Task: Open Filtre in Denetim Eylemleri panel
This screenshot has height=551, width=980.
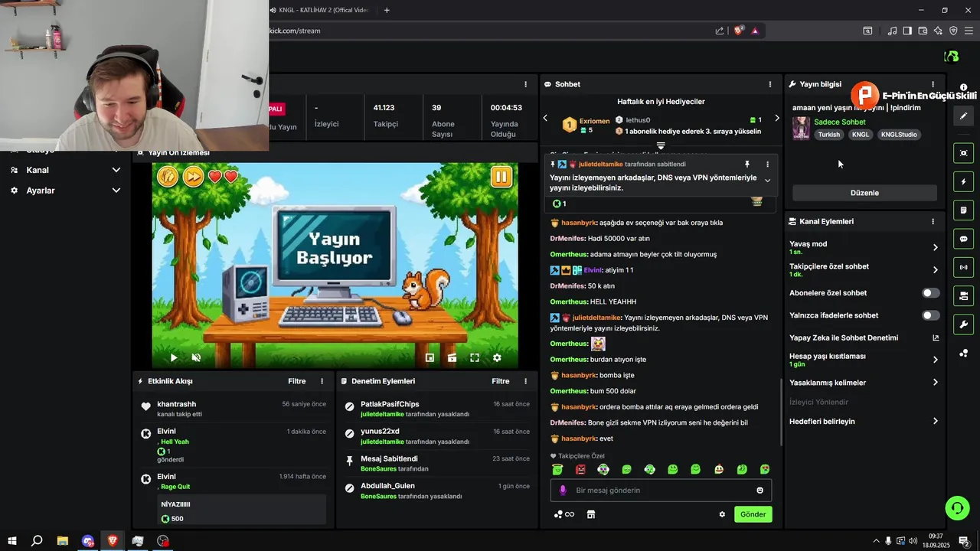Action: click(x=500, y=381)
